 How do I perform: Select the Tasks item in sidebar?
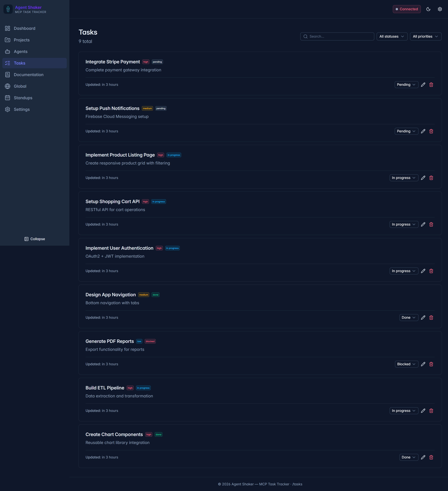(35, 63)
